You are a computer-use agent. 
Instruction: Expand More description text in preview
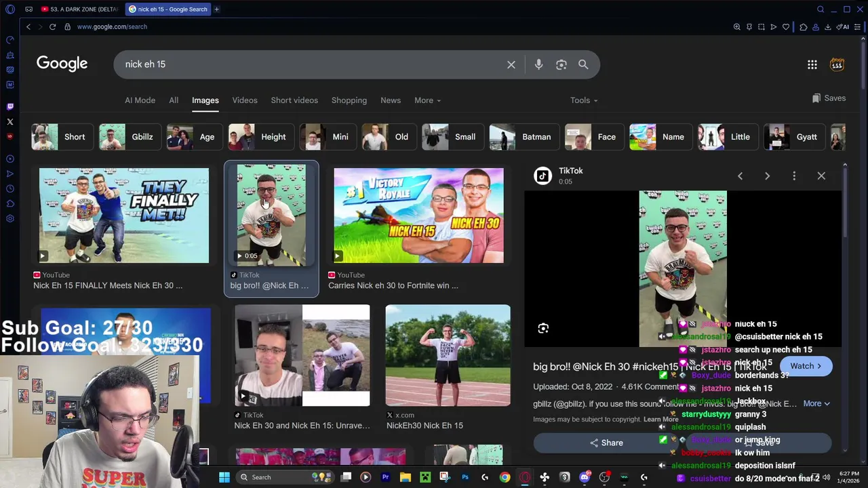[x=816, y=404]
